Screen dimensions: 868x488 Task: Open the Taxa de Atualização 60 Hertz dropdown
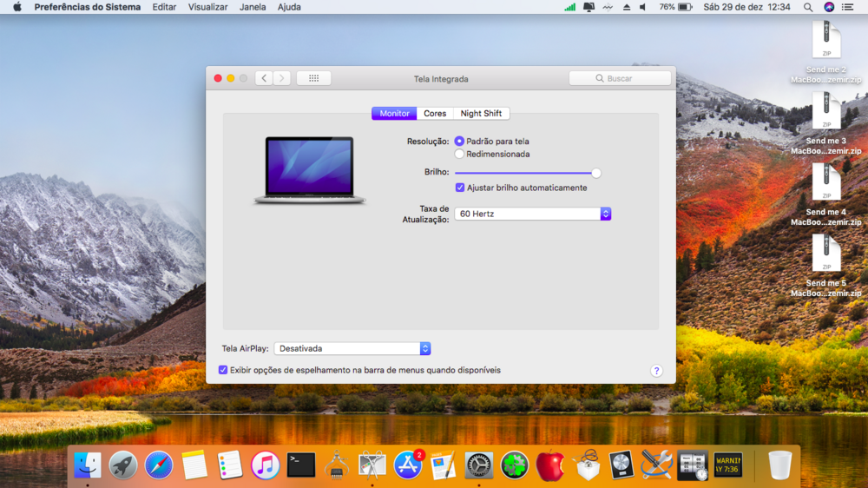[532, 214]
